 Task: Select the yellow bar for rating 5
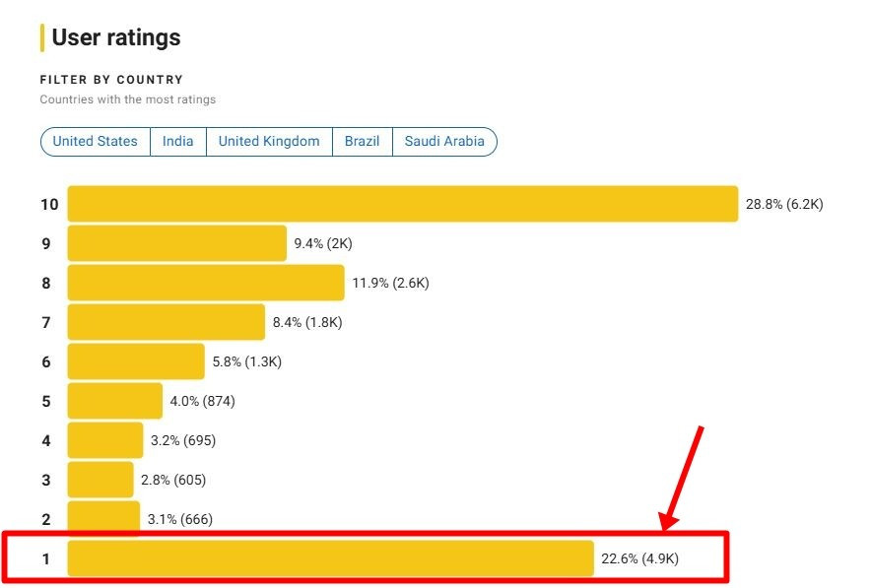(x=114, y=401)
